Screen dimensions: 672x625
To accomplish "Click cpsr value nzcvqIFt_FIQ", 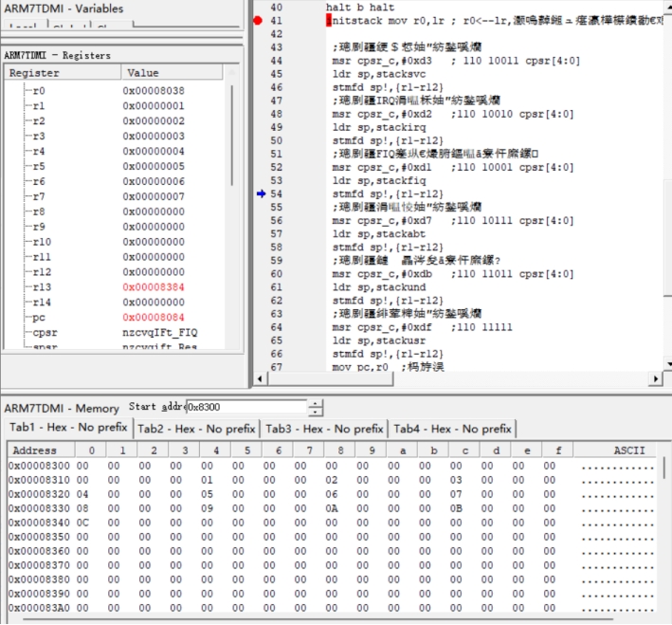I will click(x=160, y=333).
